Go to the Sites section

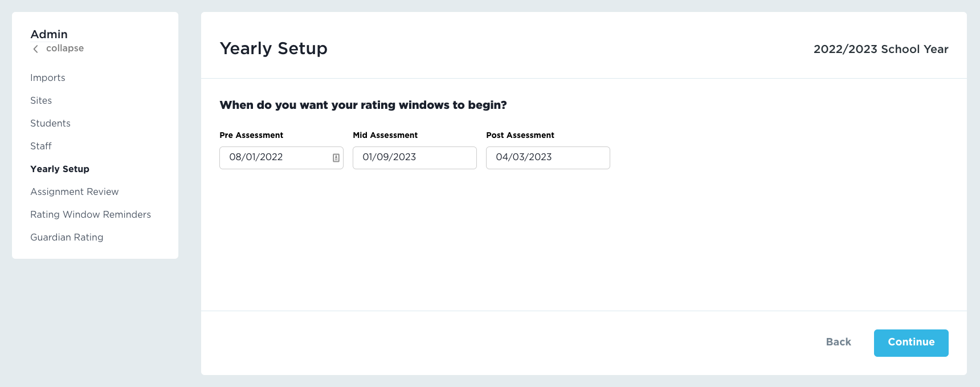(41, 100)
